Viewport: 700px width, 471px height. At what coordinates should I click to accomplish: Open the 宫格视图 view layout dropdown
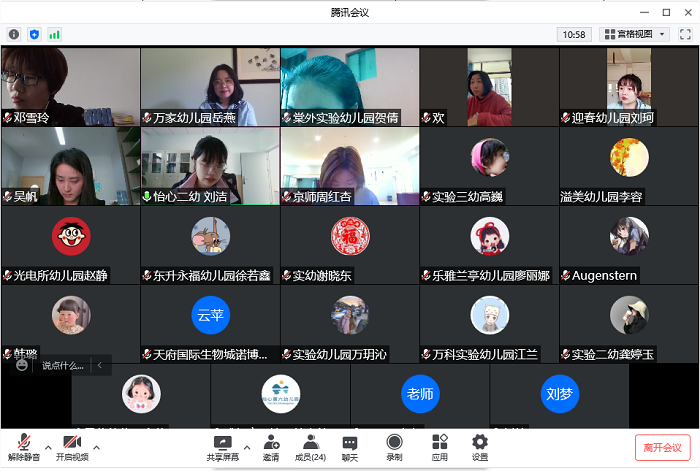click(x=634, y=34)
